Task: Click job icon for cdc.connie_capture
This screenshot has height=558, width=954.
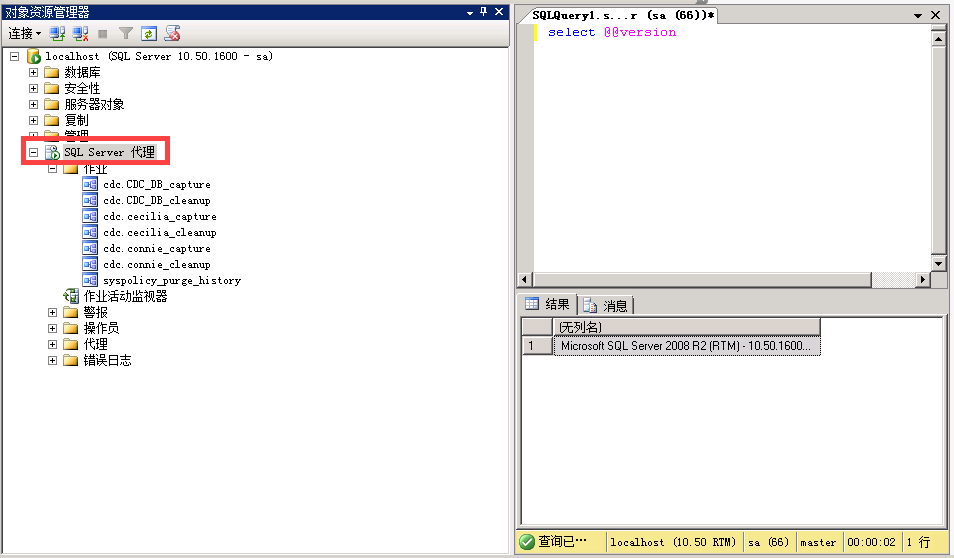Action: [90, 248]
